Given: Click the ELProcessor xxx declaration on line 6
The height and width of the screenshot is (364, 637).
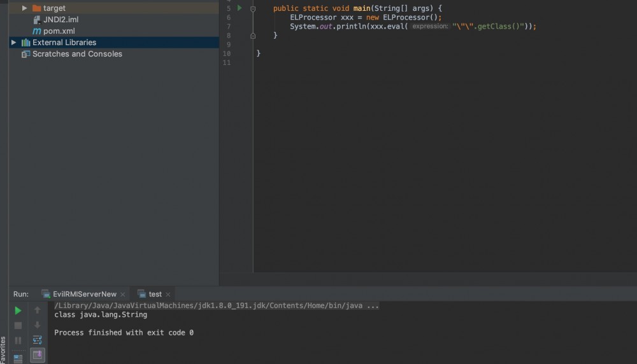Looking at the screenshot, I should pos(366,17).
